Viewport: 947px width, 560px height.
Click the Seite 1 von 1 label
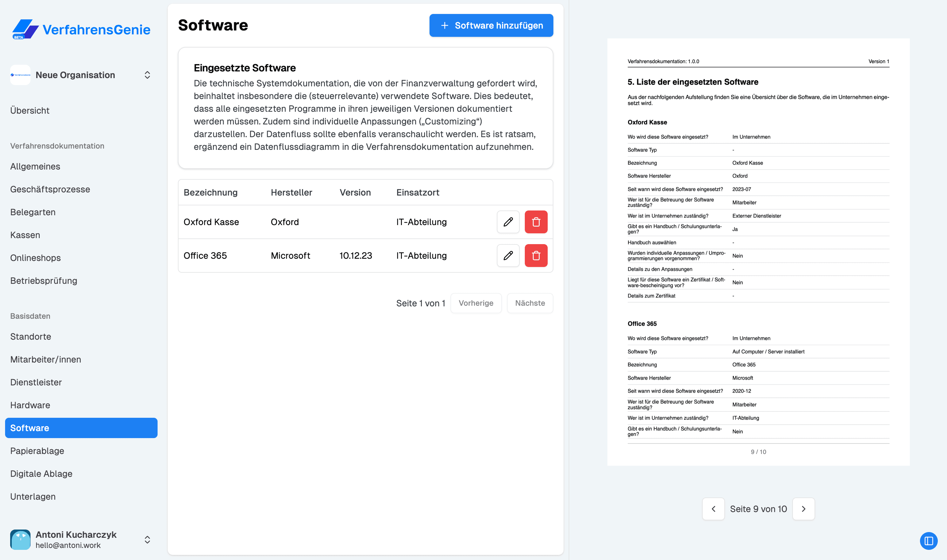(421, 303)
